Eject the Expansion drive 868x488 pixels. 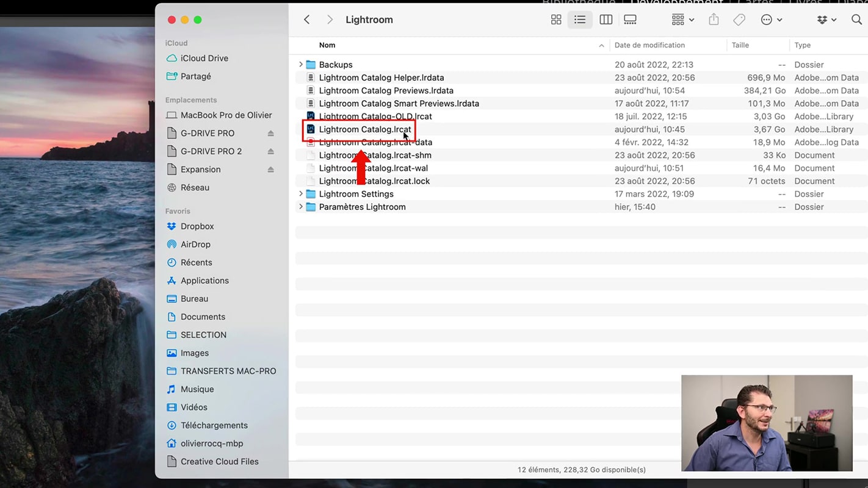(x=270, y=170)
